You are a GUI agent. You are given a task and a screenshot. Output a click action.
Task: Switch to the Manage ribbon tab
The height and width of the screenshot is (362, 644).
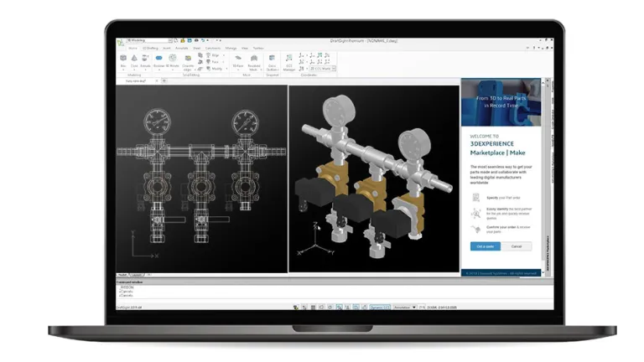(231, 48)
